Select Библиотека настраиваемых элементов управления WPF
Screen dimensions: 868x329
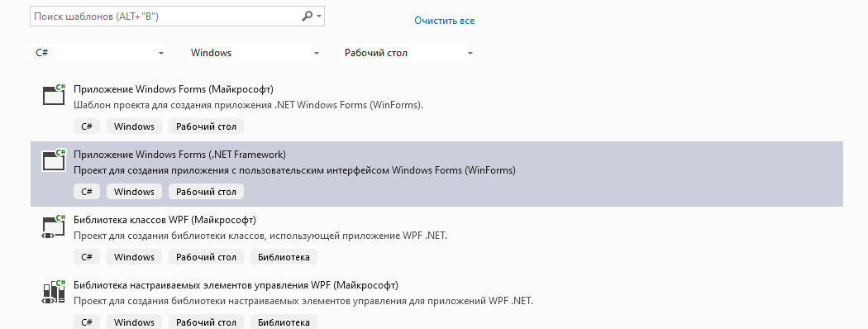pyautogui.click(x=236, y=285)
